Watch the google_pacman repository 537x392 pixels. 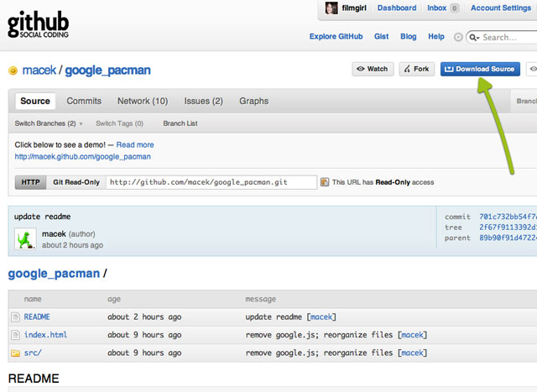point(373,69)
